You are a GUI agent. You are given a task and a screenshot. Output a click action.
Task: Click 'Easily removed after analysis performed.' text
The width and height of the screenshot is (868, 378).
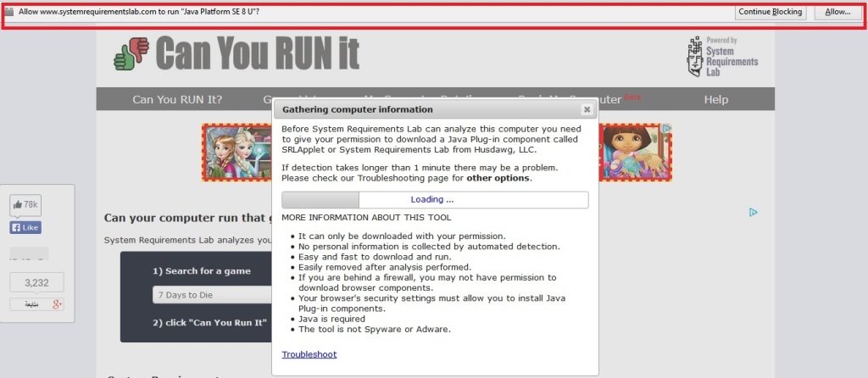coord(385,267)
